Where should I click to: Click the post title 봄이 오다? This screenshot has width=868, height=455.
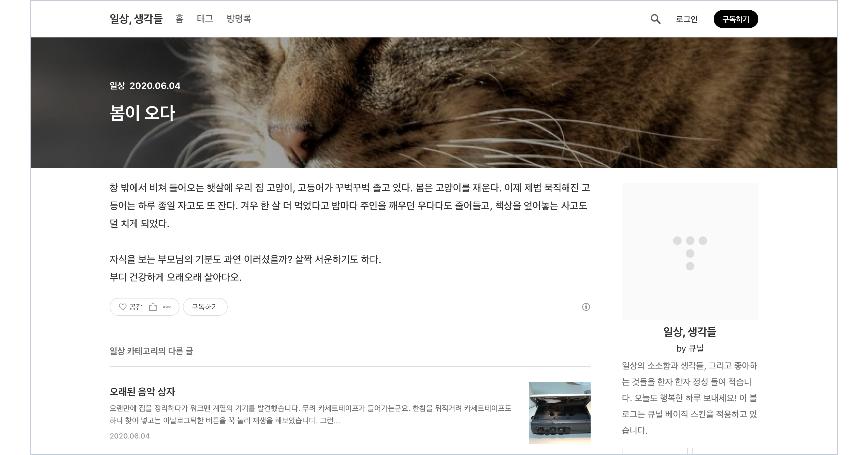(x=142, y=113)
